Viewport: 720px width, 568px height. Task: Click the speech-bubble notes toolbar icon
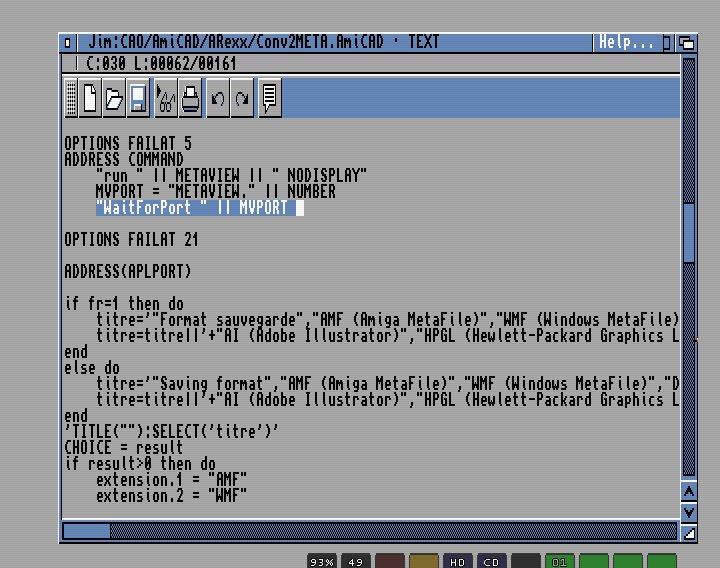[270, 97]
